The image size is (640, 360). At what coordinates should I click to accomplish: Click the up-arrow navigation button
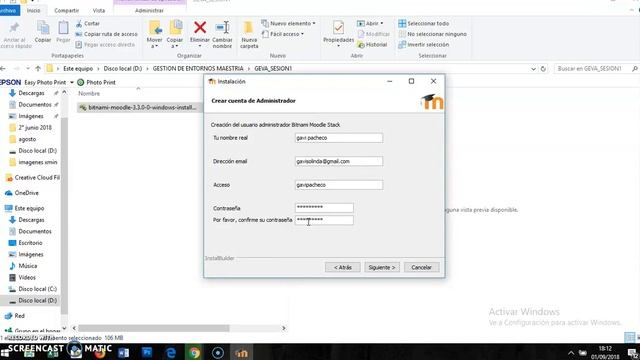(x=38, y=69)
